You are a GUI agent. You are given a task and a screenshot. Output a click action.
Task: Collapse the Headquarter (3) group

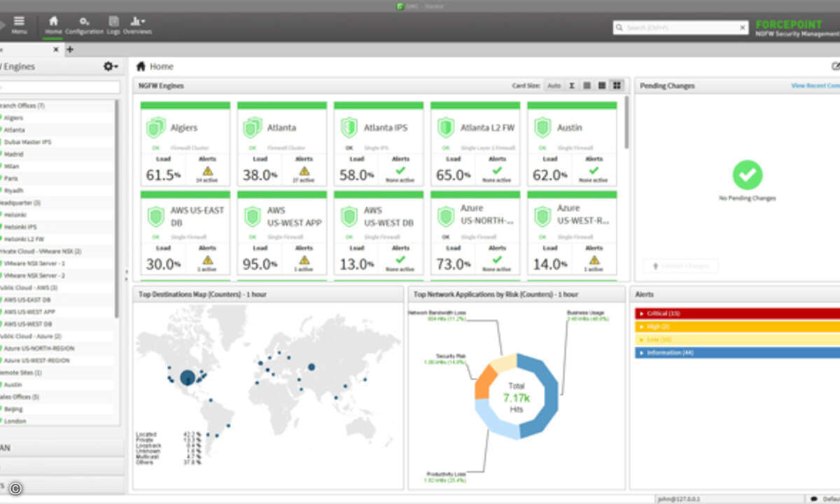[20, 202]
